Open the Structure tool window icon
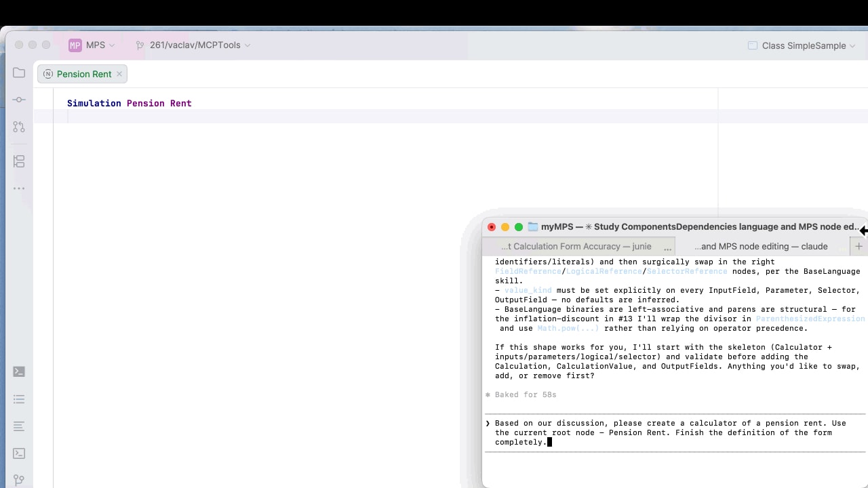 [19, 161]
